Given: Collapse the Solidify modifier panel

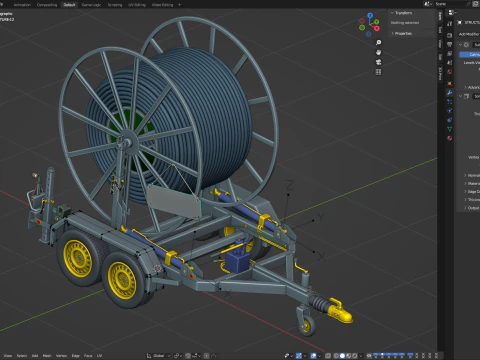Looking at the screenshot, I should (460, 96).
